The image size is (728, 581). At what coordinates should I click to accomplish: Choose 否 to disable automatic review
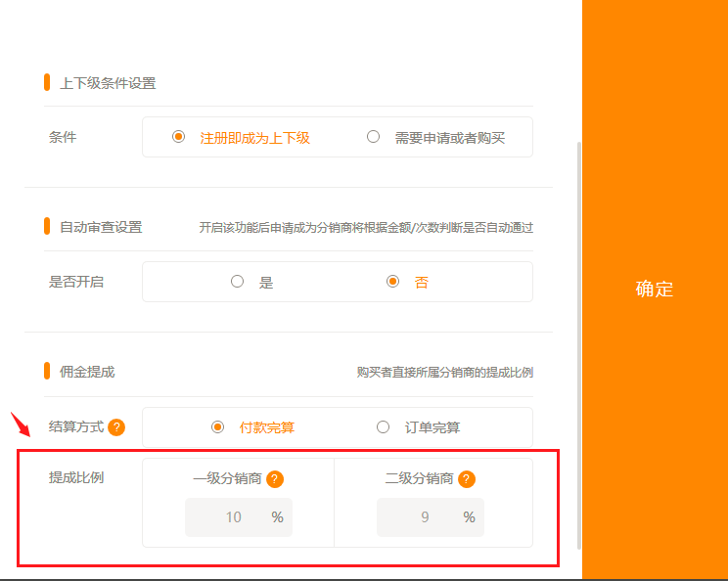(x=392, y=282)
